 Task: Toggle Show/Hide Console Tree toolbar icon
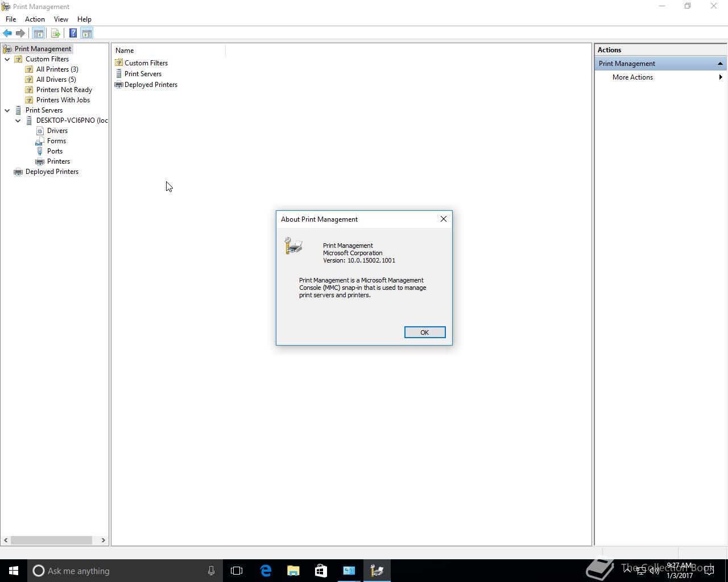pyautogui.click(x=38, y=34)
